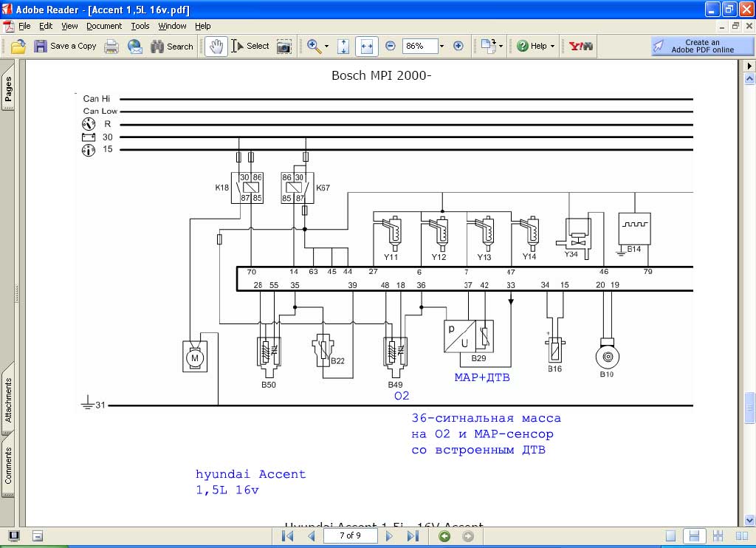
Task: Open the Comments navigation tab
Action: pos(8,465)
